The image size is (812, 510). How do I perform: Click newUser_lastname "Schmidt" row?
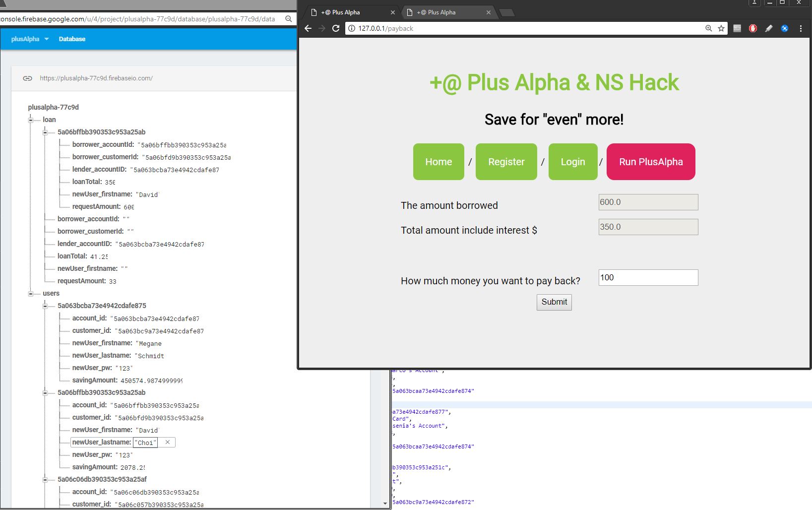(118, 356)
